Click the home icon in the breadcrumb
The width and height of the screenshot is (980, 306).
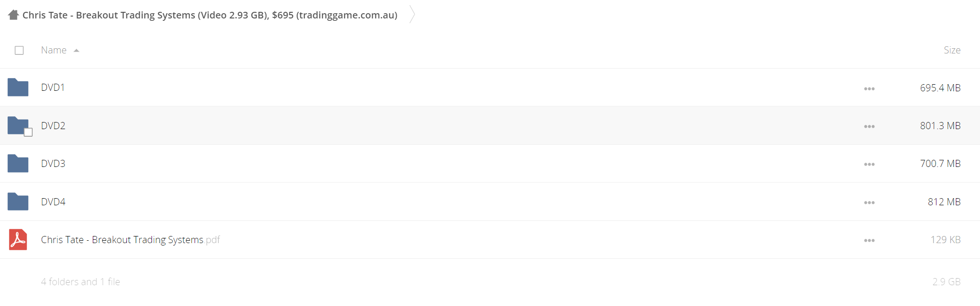pyautogui.click(x=13, y=15)
